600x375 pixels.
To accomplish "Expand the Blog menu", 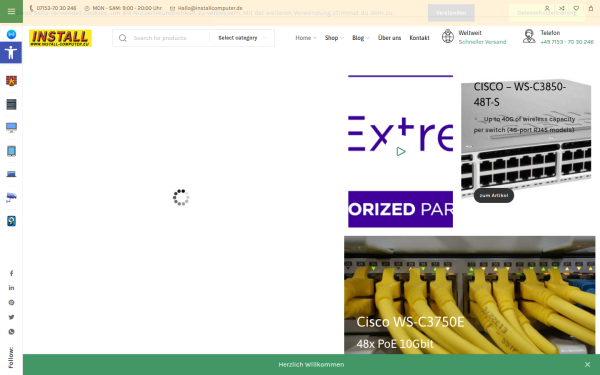I will pyautogui.click(x=360, y=38).
